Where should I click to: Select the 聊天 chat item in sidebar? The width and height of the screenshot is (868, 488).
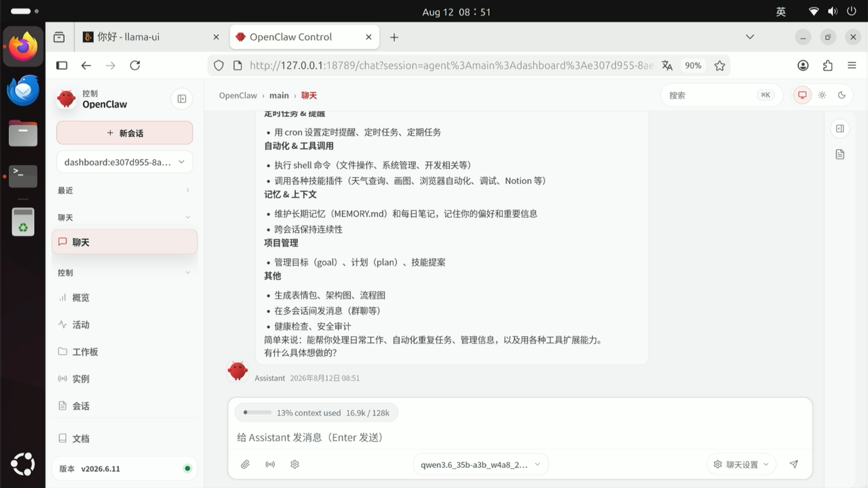(125, 242)
